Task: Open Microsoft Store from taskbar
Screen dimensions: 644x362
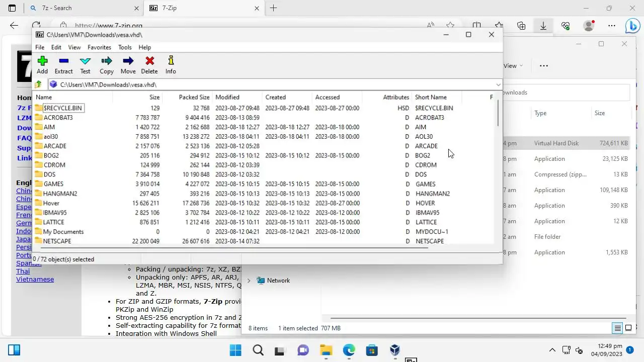Action: pyautogui.click(x=372, y=350)
